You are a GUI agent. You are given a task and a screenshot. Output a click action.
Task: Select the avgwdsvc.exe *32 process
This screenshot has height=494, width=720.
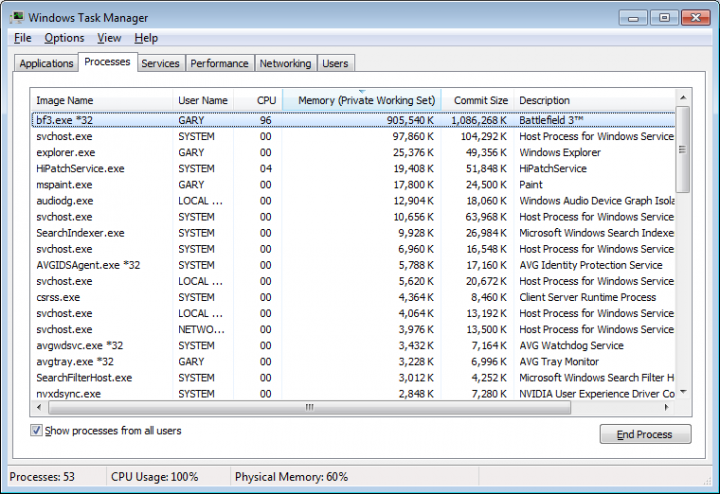click(353, 345)
